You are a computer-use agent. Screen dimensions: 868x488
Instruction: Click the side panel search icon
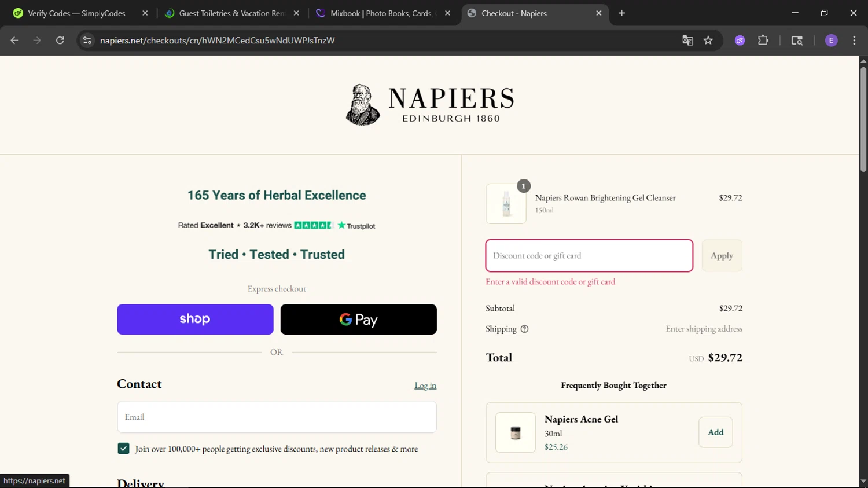click(797, 41)
